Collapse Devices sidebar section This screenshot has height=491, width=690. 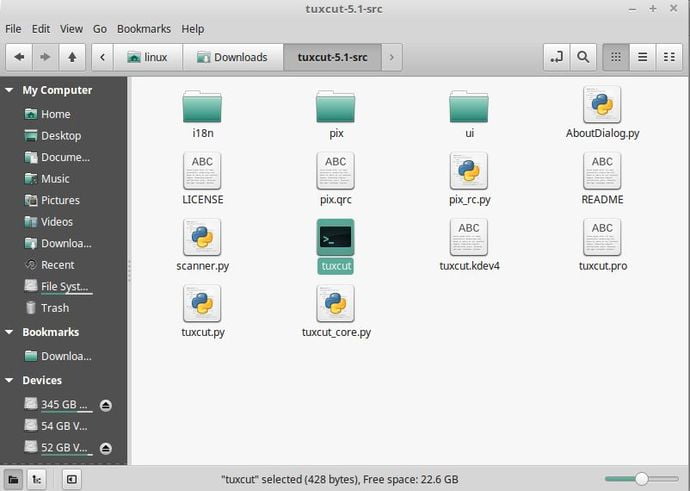coord(9,381)
